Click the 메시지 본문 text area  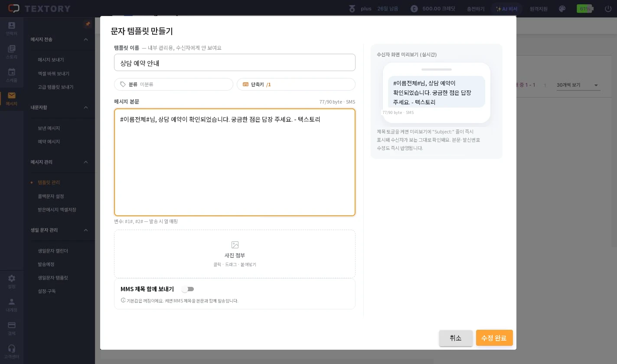pyautogui.click(x=235, y=162)
